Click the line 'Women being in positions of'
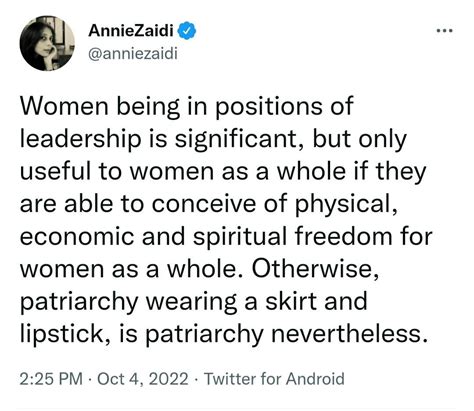The width and height of the screenshot is (474, 411). (187, 107)
